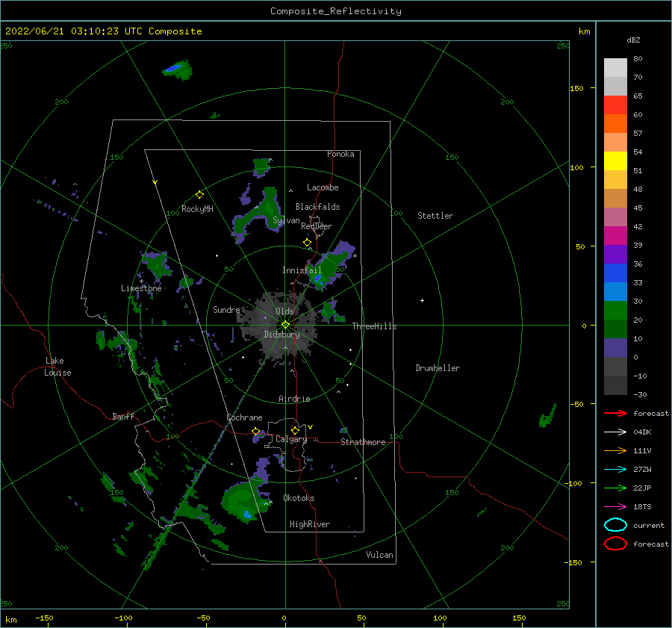Click the Limestone label

point(141,288)
